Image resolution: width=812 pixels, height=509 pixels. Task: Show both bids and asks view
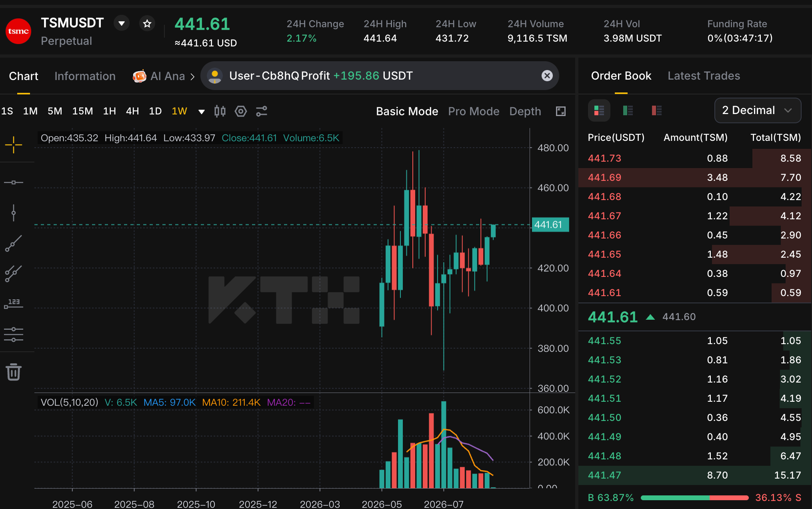[x=599, y=110]
